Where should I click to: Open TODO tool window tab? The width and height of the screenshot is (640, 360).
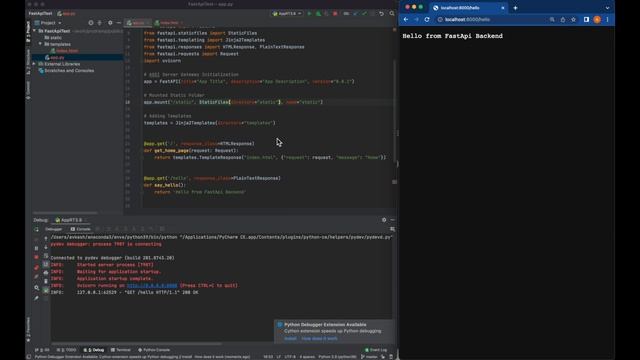(67, 350)
